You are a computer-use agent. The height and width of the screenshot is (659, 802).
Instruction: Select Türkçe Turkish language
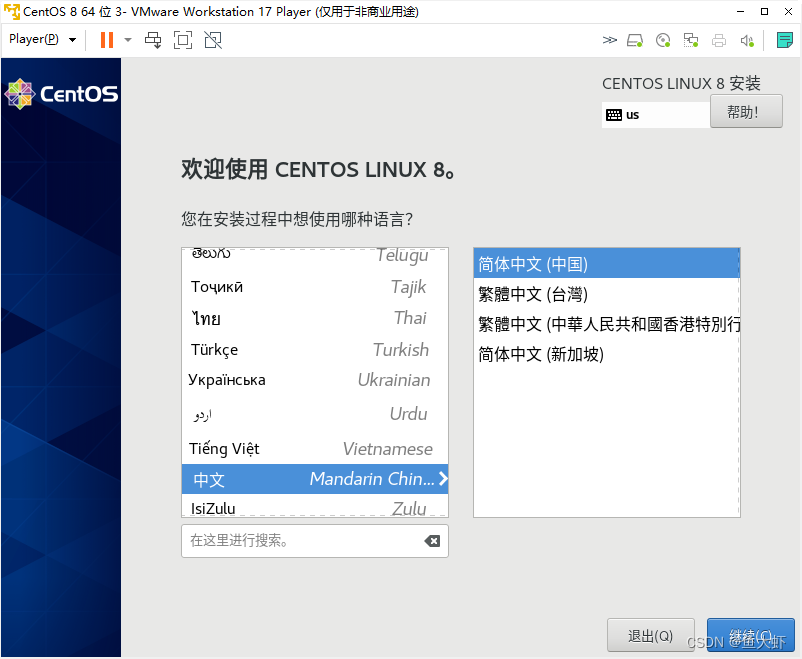pos(315,350)
